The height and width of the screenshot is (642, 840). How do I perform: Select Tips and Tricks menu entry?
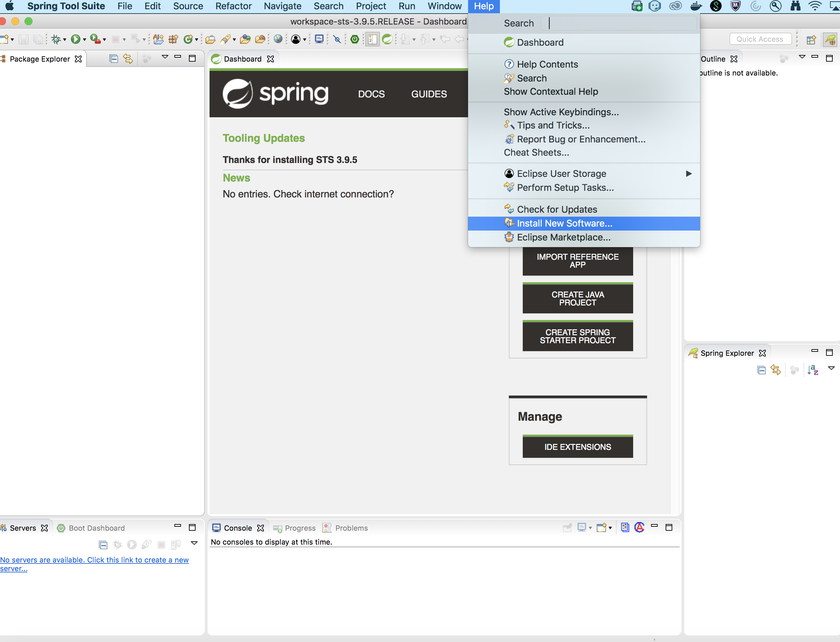click(x=584, y=125)
